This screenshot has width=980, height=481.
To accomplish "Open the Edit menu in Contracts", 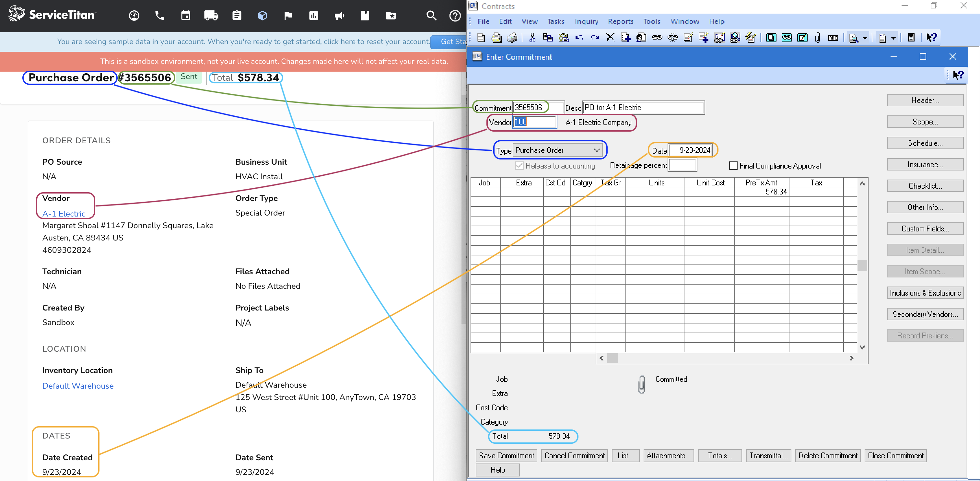I will click(x=505, y=22).
